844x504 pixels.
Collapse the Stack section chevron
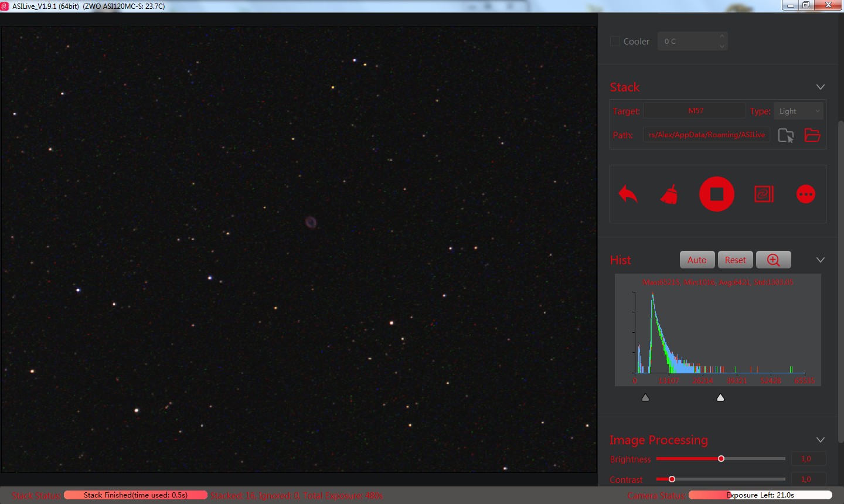821,87
